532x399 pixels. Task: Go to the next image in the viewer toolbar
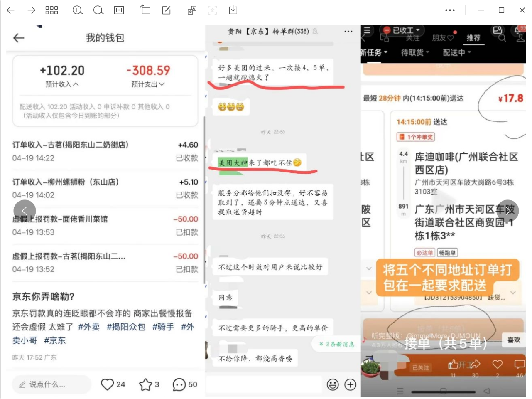coord(32,10)
